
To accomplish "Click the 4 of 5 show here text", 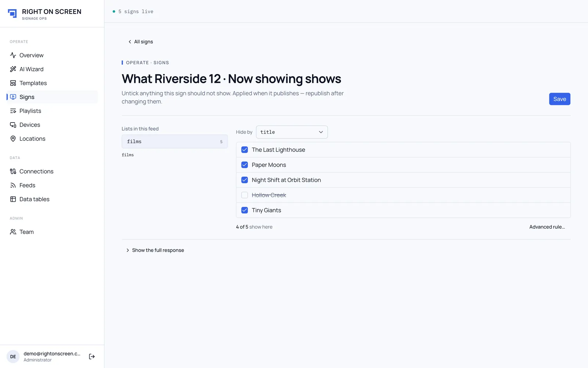I will (254, 227).
